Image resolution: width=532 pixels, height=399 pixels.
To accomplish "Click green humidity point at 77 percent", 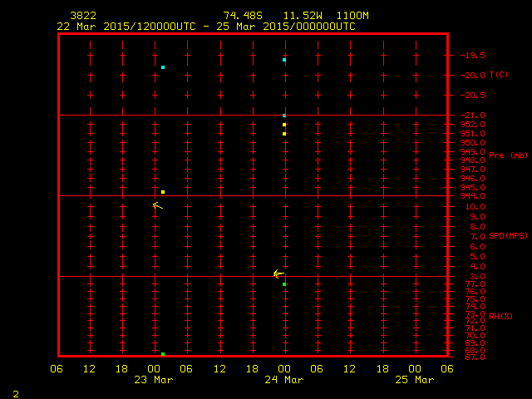I will click(x=284, y=284).
